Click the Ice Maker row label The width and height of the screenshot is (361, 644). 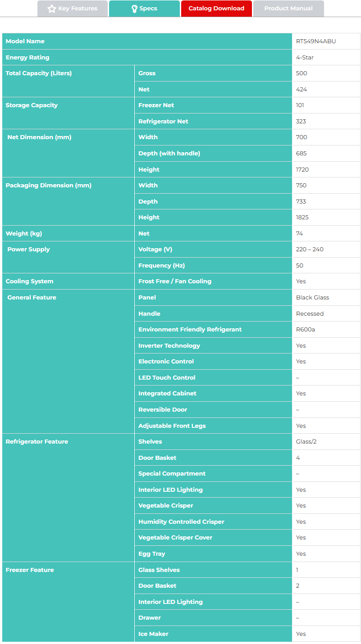point(153,634)
